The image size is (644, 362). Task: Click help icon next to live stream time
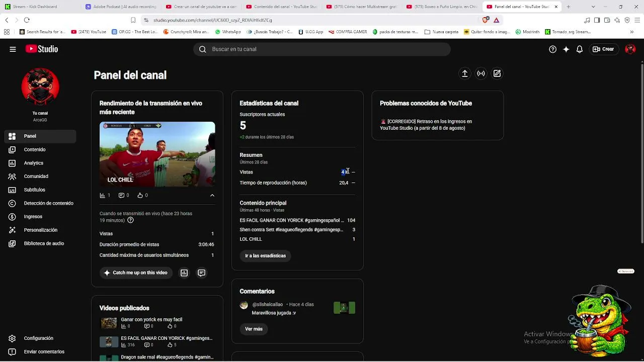pos(130,220)
